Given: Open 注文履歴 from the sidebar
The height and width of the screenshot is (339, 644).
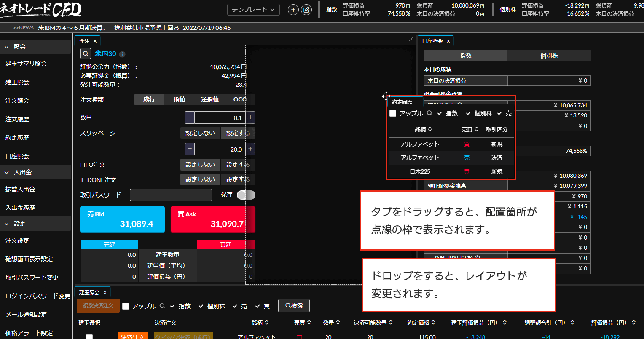Looking at the screenshot, I should [17, 119].
